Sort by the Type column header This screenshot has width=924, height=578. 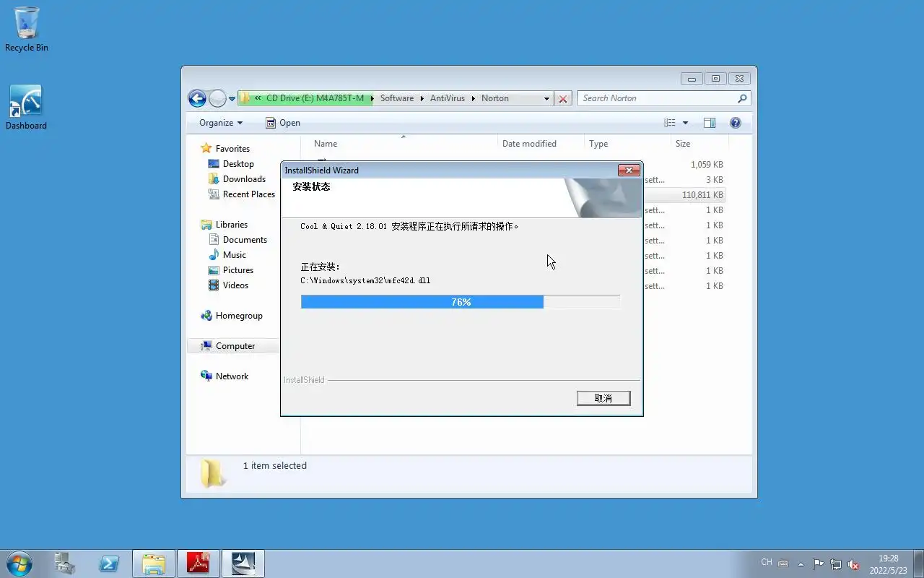click(x=598, y=144)
